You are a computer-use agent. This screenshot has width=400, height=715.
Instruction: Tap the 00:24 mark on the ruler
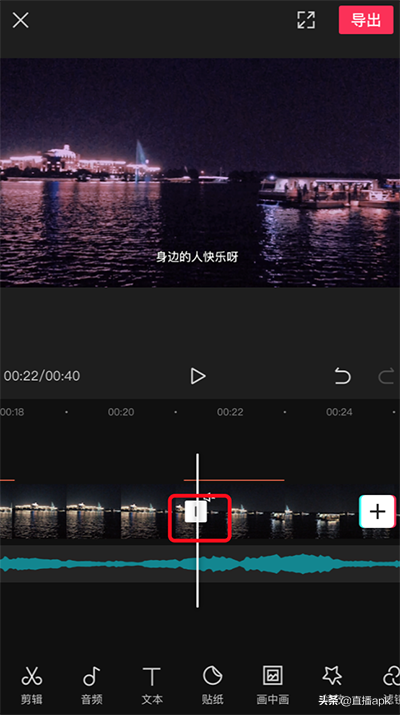click(x=339, y=412)
